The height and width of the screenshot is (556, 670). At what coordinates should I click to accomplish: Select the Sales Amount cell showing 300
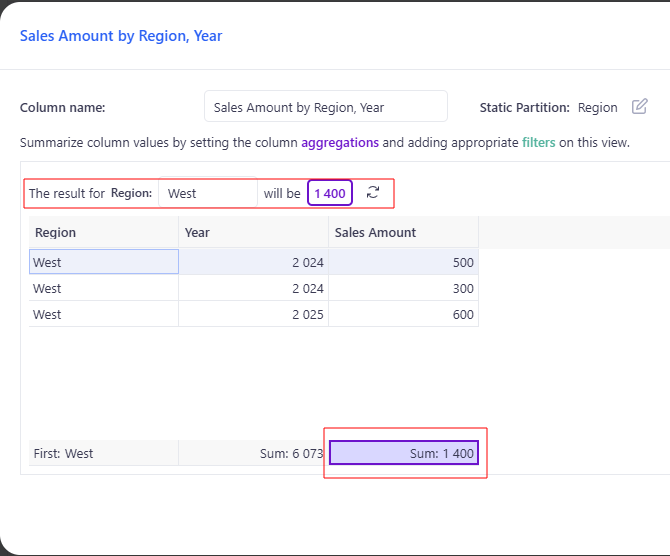(403, 288)
